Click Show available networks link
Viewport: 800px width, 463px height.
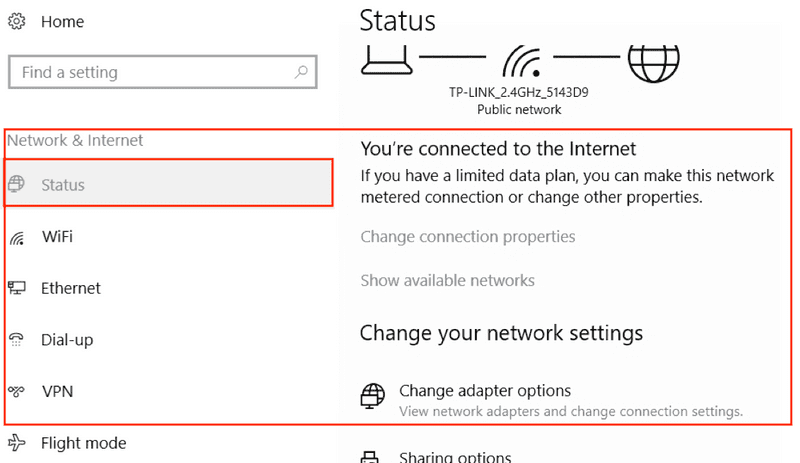[x=447, y=280]
